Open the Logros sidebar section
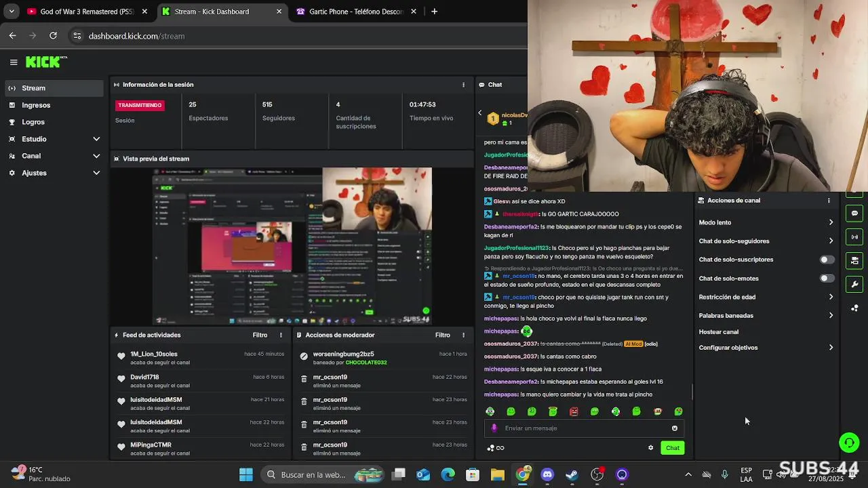This screenshot has height=488, width=868. point(54,122)
